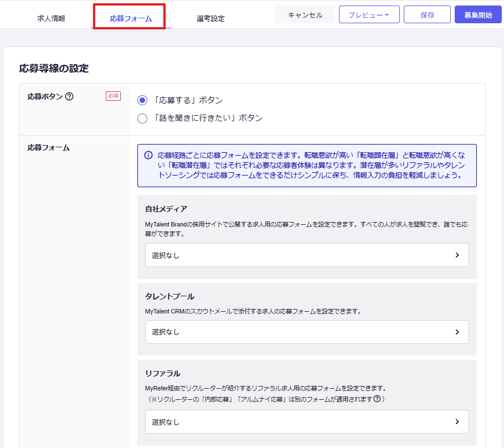Click the chevron arrow in the リファラル selector
Image resolution: width=504 pixels, height=448 pixels.
click(457, 422)
